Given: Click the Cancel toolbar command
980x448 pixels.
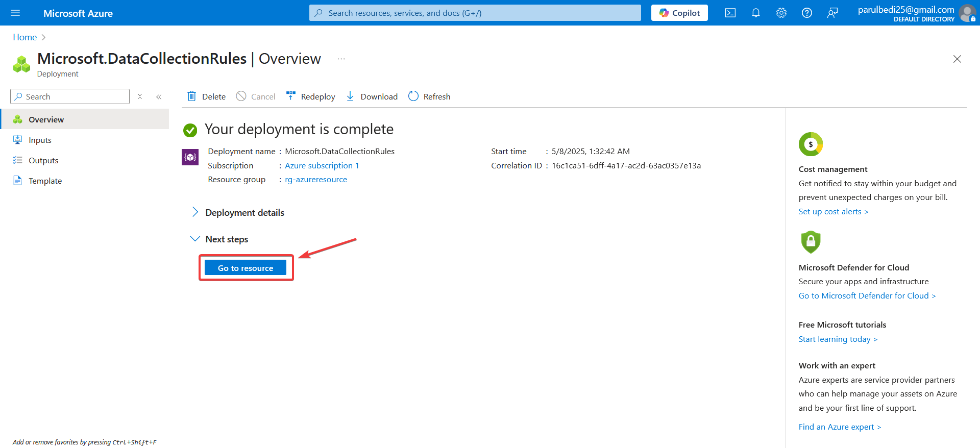Looking at the screenshot, I should 256,96.
